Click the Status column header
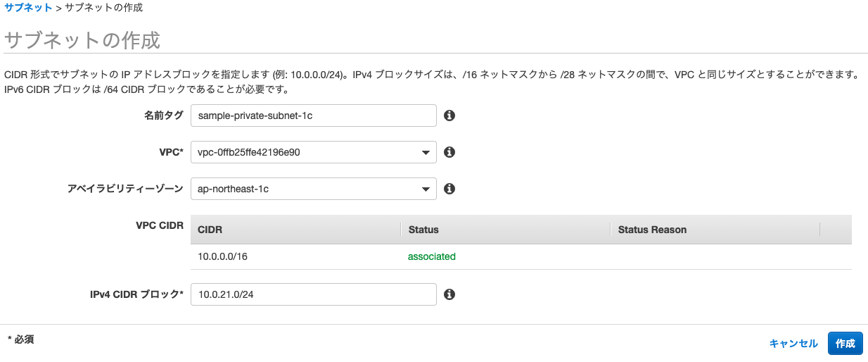This screenshot has height=362, width=868. pos(423,230)
